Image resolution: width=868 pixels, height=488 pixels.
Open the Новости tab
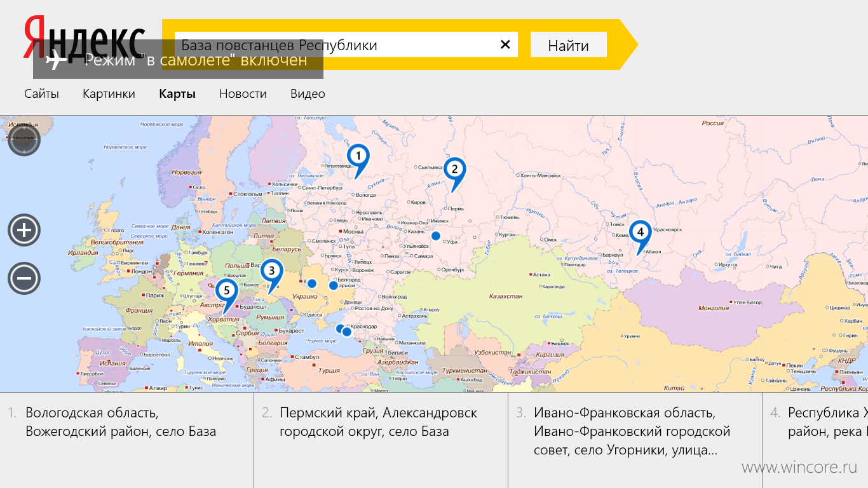point(243,94)
